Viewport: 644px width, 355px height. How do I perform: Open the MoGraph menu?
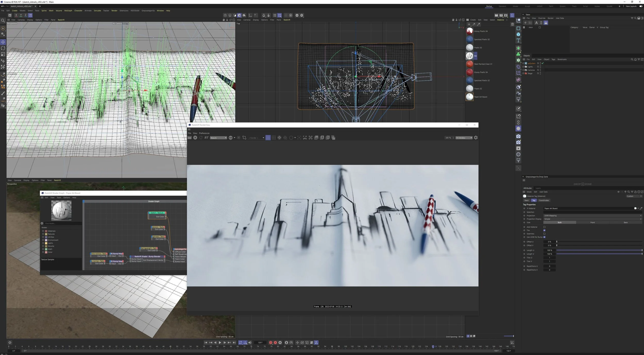coord(68,11)
